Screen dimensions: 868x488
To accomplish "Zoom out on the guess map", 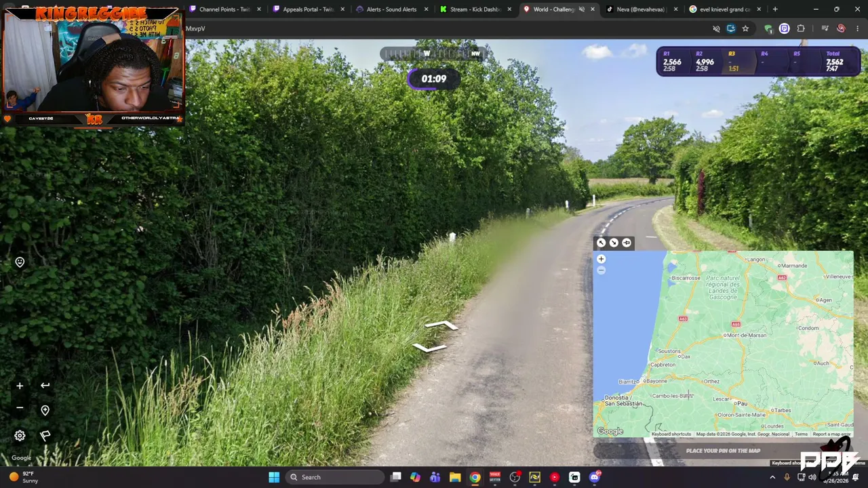I will 601,270.
